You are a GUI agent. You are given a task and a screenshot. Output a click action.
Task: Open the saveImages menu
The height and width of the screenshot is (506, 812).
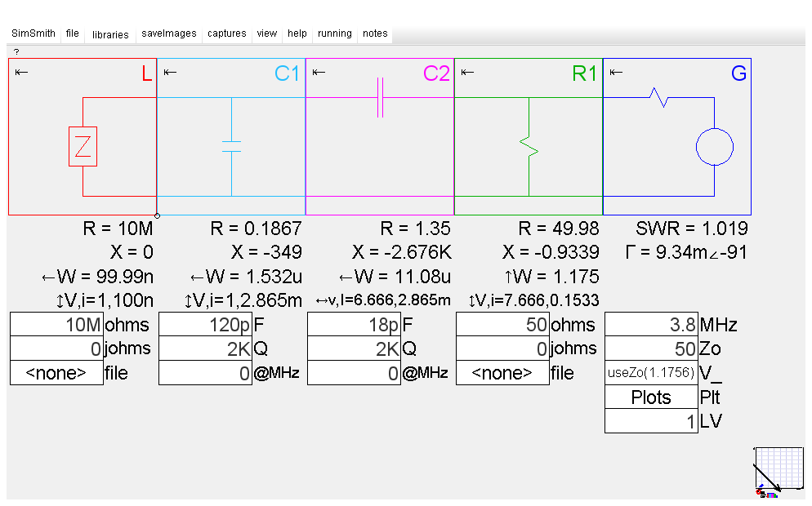click(169, 33)
